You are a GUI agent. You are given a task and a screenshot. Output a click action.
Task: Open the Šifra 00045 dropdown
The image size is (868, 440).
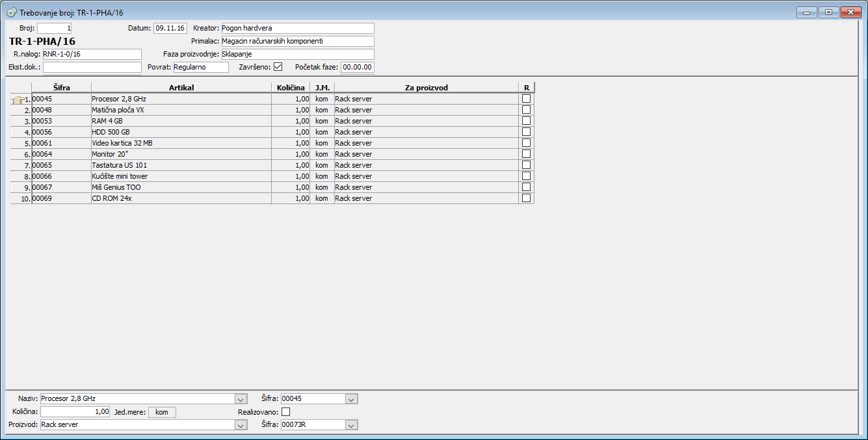(x=351, y=399)
